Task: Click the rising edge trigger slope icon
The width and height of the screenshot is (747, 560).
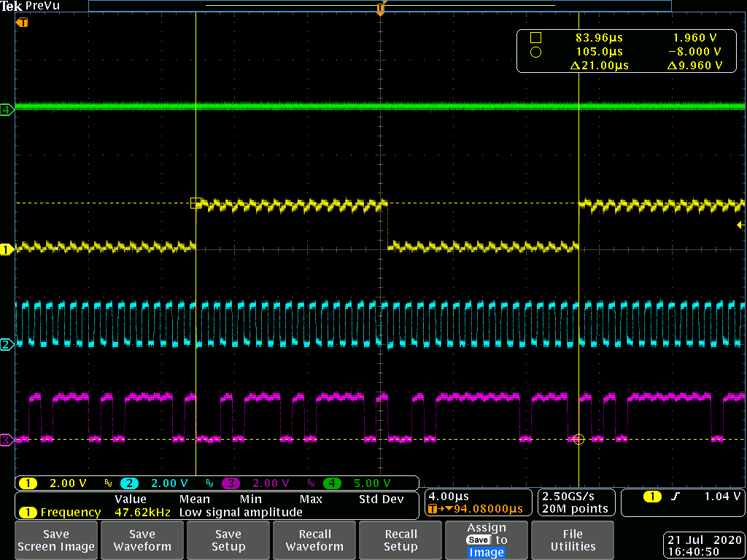Action: pyautogui.click(x=674, y=497)
